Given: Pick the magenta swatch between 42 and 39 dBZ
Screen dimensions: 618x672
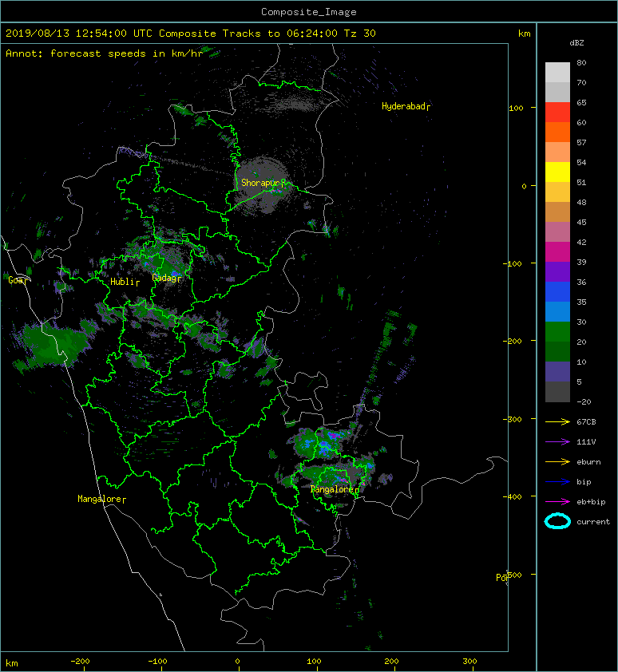Looking at the screenshot, I should coord(557,251).
